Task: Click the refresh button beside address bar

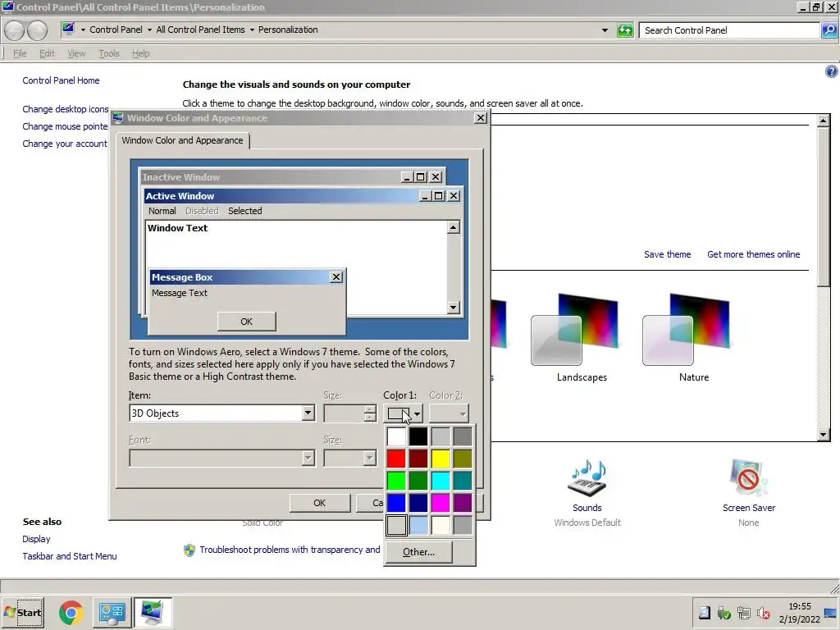Action: click(625, 30)
